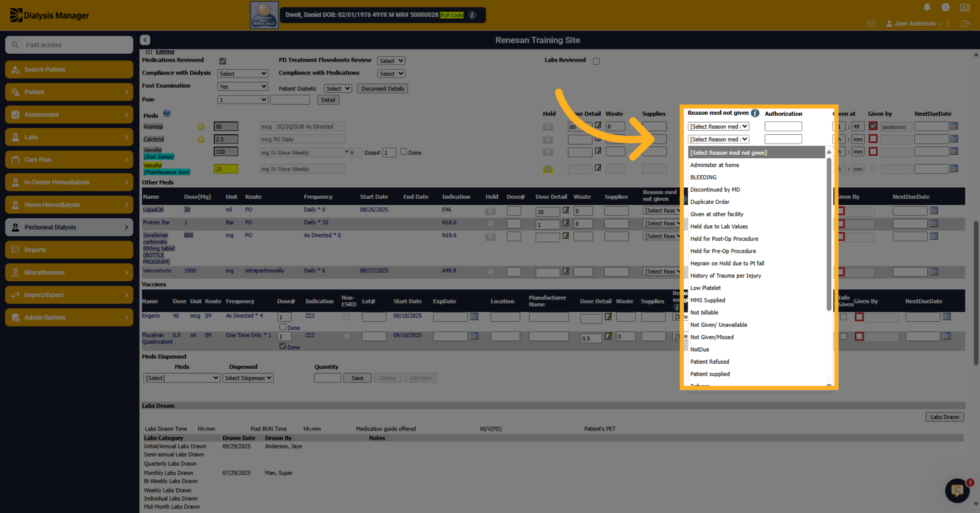This screenshot has width=980, height=513.
Task: Open the Aranesp NextDueDate calendar icon
Action: (x=954, y=126)
